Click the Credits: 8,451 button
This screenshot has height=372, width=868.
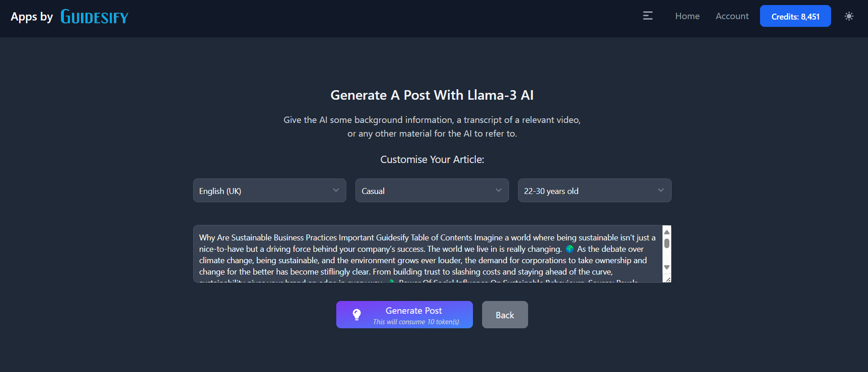click(x=795, y=16)
